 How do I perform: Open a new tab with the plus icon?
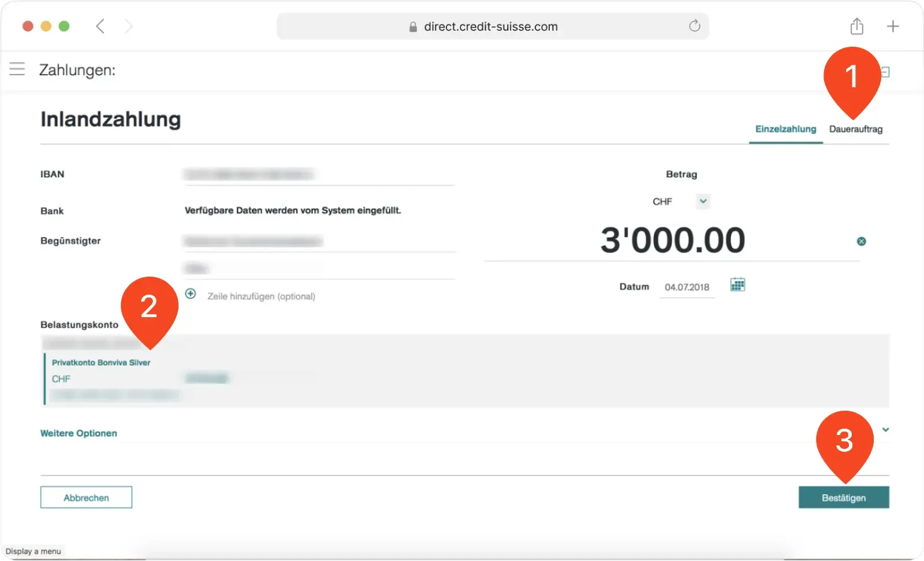(893, 26)
